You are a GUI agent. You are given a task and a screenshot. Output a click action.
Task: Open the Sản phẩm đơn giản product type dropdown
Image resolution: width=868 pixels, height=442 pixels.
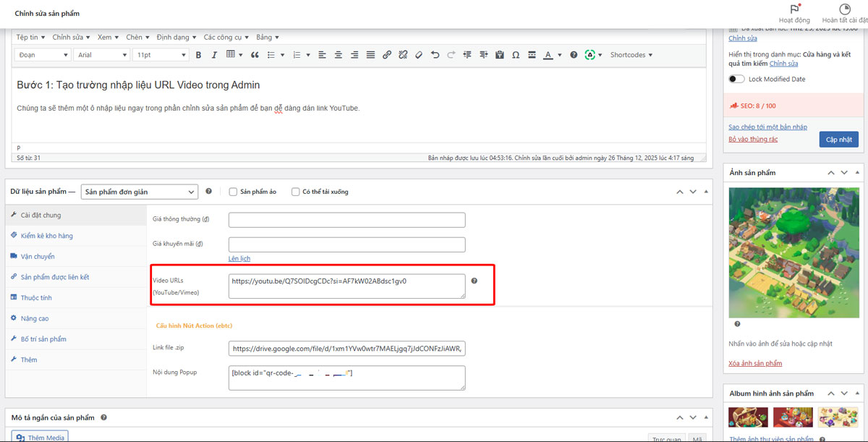(139, 191)
